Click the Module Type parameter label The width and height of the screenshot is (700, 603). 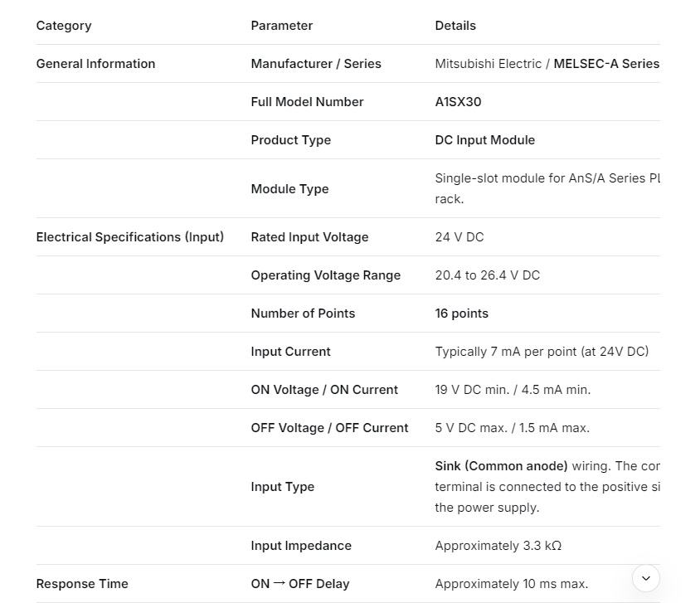[x=289, y=189]
